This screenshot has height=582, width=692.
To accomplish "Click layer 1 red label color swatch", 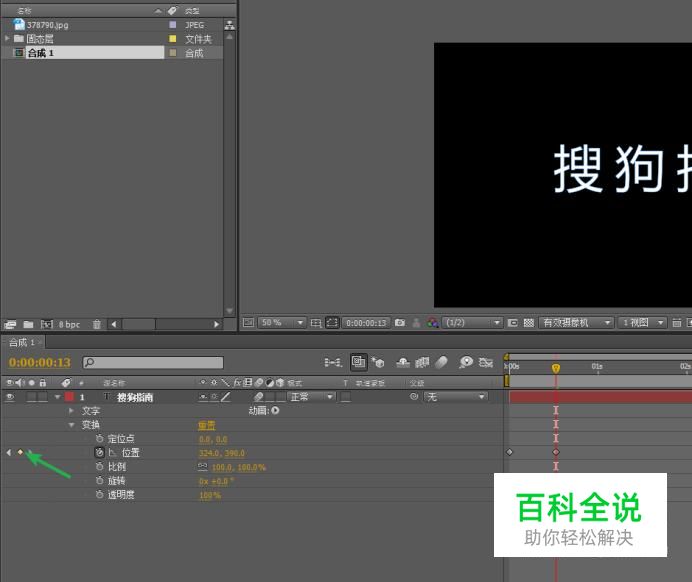I will coord(70,397).
